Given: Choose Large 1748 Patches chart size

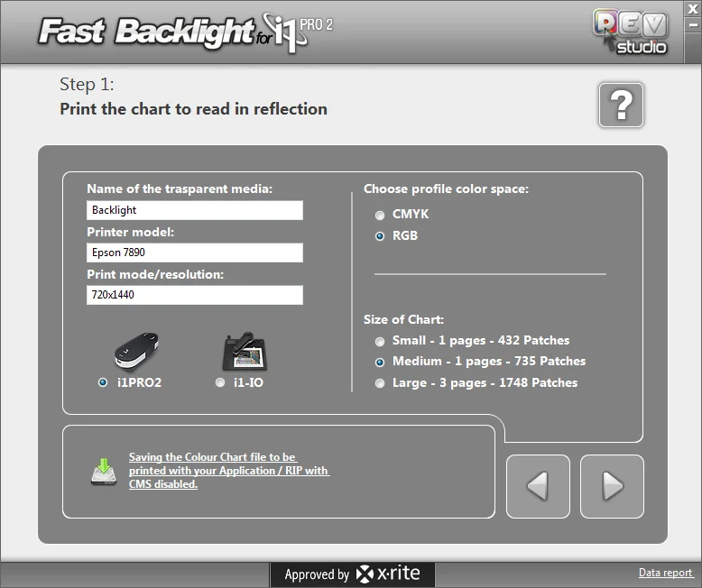Looking at the screenshot, I should click(x=380, y=383).
